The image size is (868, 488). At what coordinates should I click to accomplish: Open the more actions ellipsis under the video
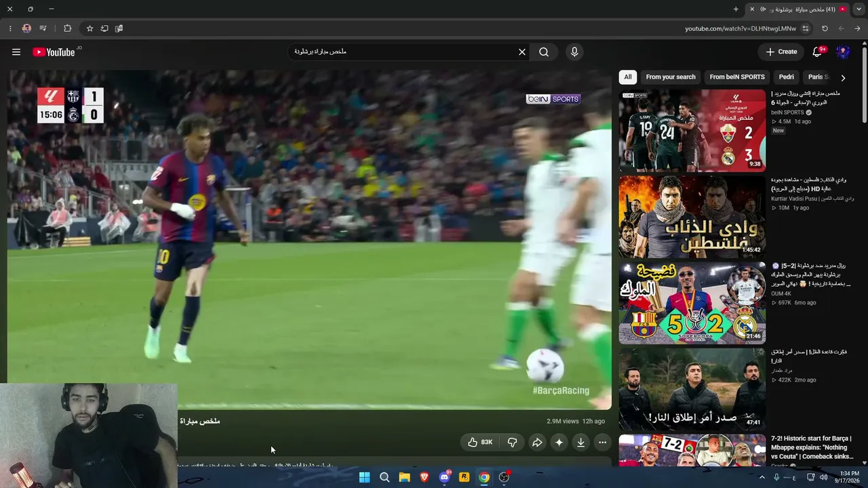click(602, 442)
